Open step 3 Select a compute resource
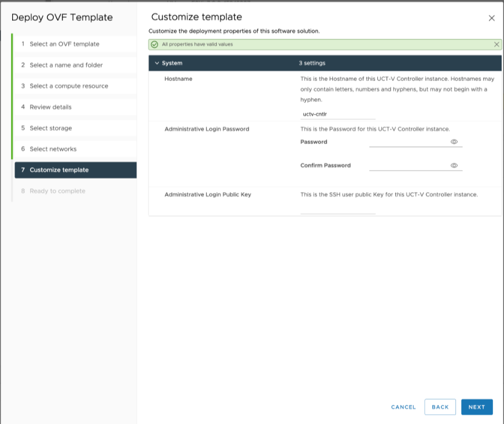 (69, 86)
